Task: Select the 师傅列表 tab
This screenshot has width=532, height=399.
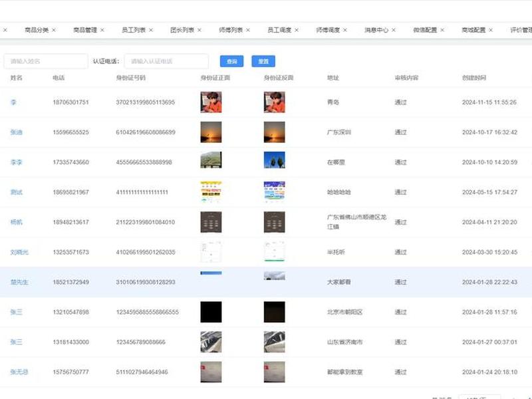Action: click(231, 30)
